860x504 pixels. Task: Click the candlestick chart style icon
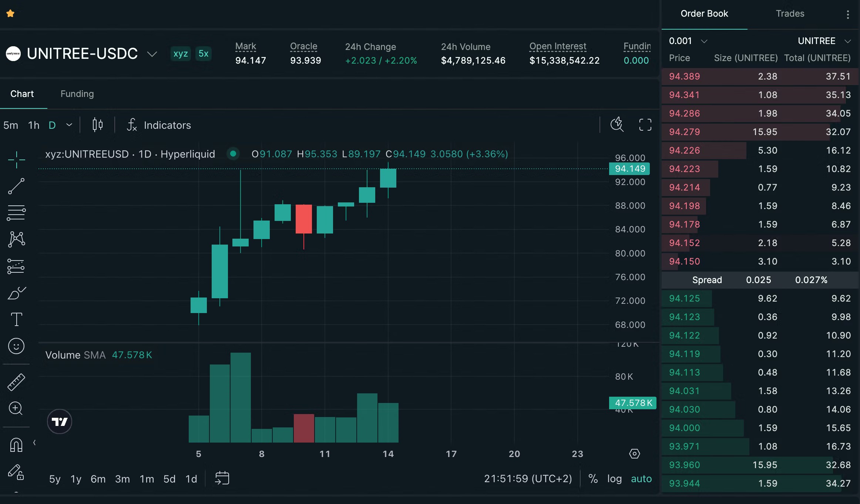click(x=98, y=125)
